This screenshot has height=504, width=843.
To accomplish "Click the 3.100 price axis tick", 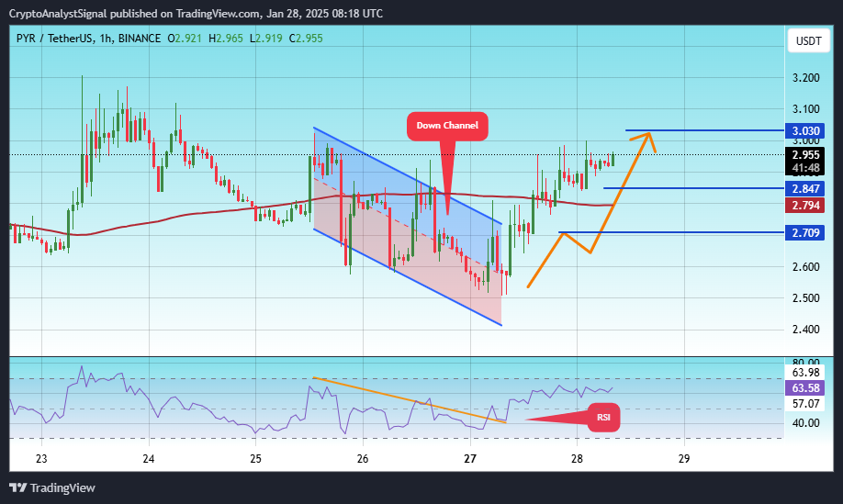I will click(x=806, y=109).
